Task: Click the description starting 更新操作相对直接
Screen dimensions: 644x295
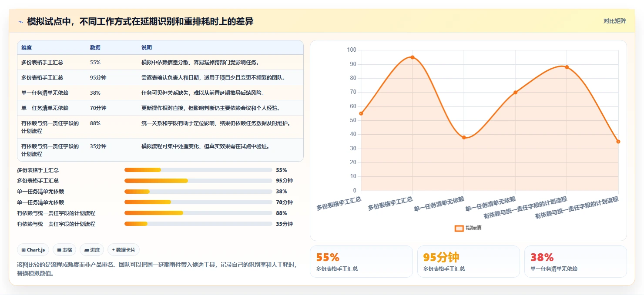Action: (x=211, y=108)
